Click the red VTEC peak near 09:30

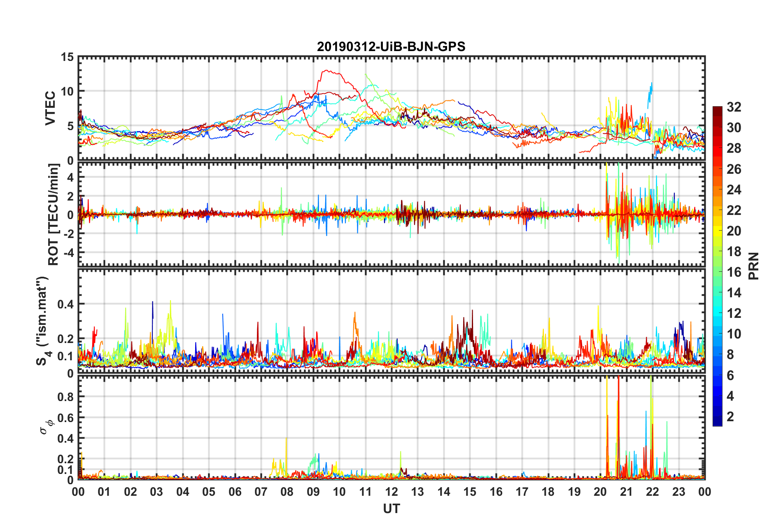tap(327, 71)
